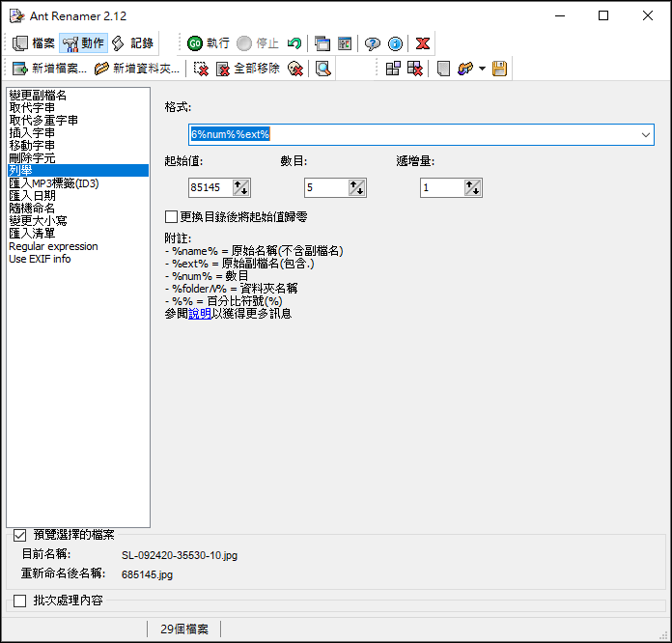Click current name SL-092420-35530-10.jpg
The height and width of the screenshot is (643, 672).
click(180, 555)
